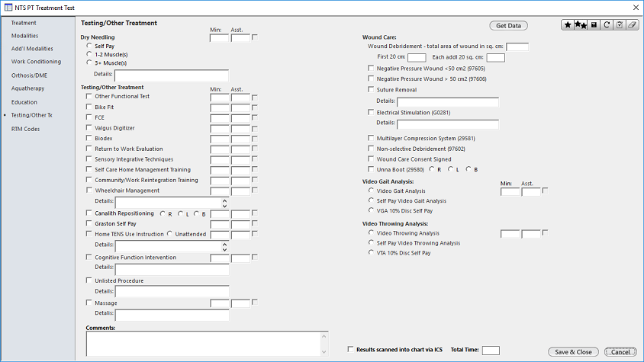Go to Work Conditioning section
The image size is (644, 362).
tap(36, 62)
